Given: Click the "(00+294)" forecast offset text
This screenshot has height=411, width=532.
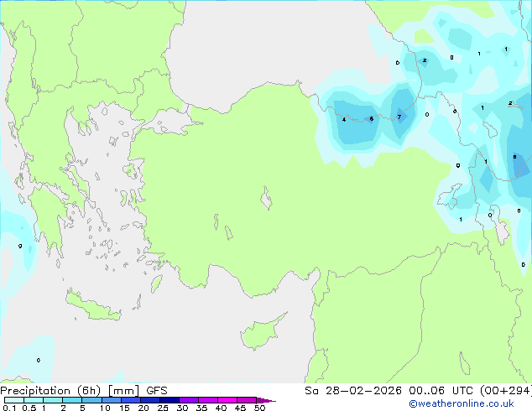Looking at the screenshot, I should (x=506, y=391).
